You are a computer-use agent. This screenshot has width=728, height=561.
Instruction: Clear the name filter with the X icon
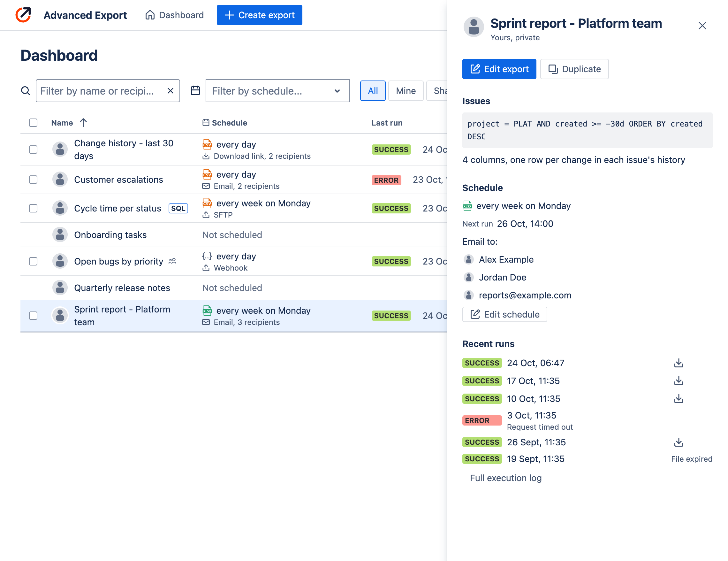[170, 91]
